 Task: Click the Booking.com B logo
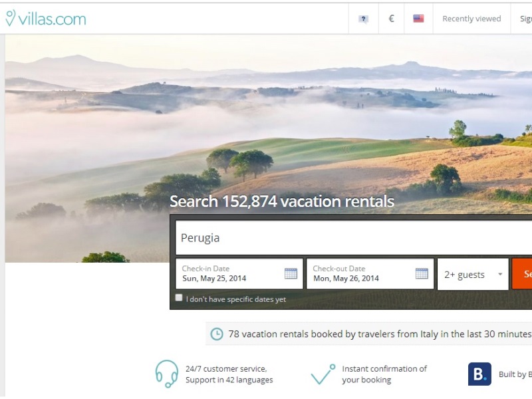pyautogui.click(x=479, y=374)
